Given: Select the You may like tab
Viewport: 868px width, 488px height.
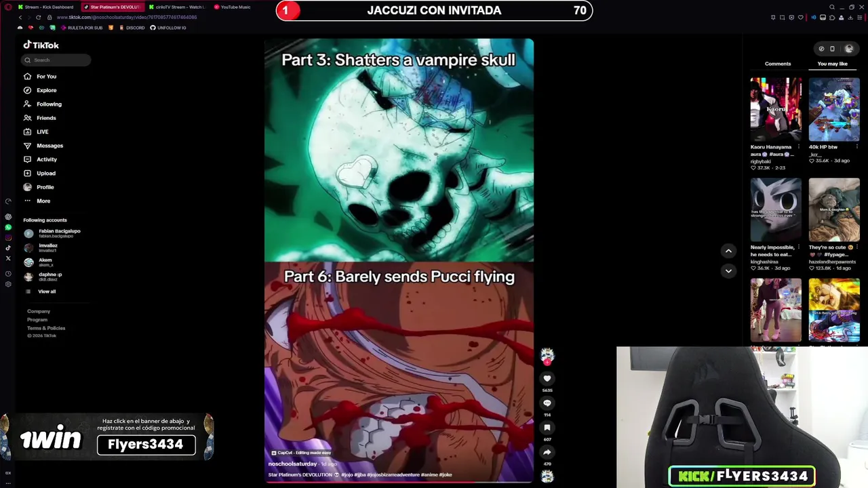Looking at the screenshot, I should click(x=832, y=64).
